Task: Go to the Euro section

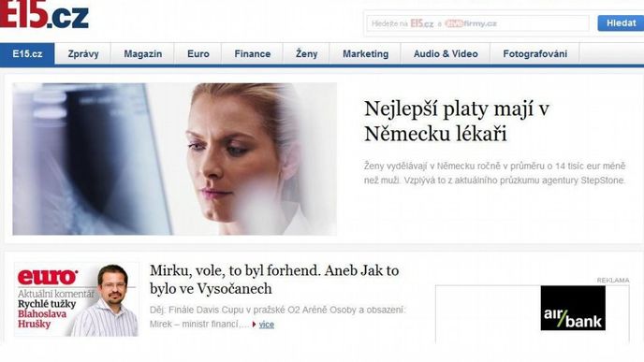Action: pyautogui.click(x=198, y=53)
